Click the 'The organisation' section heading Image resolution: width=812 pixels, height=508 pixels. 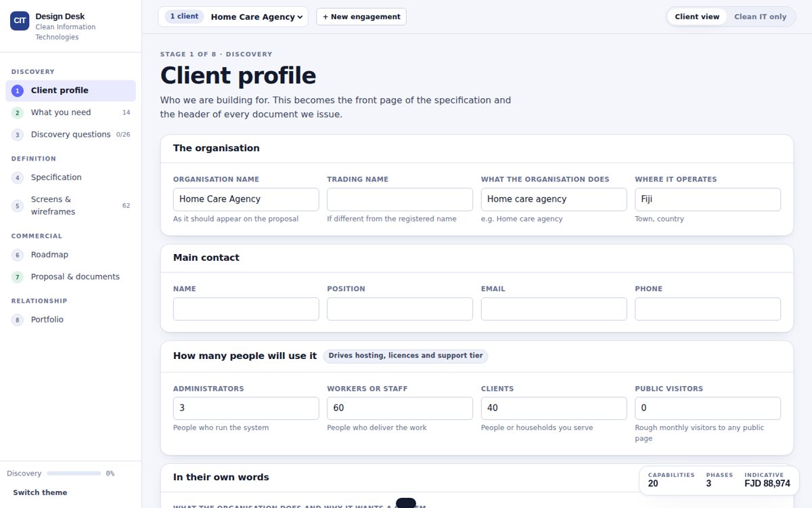point(216,148)
